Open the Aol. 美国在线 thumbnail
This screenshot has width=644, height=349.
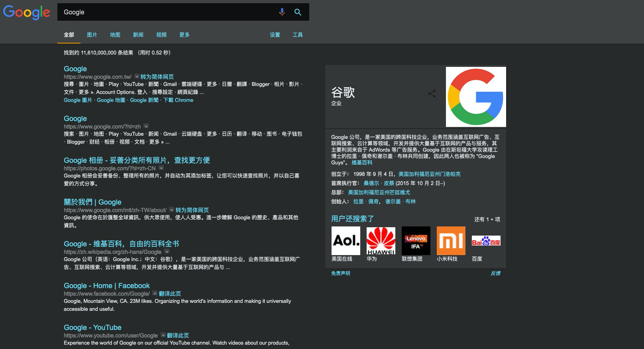pos(346,241)
